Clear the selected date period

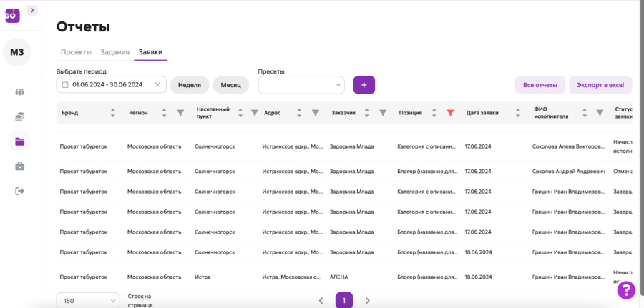pyautogui.click(x=157, y=85)
